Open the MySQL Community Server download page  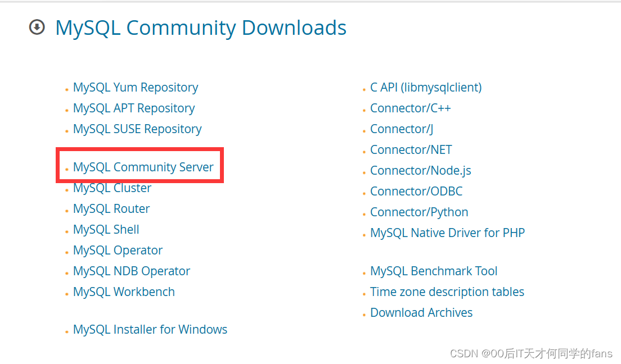(143, 167)
